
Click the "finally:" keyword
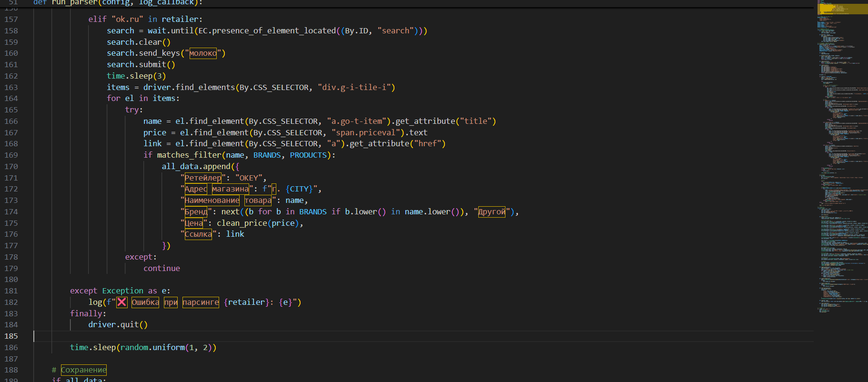click(x=88, y=313)
